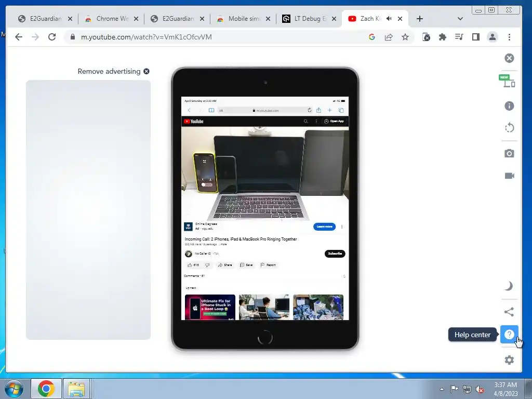Screen dimensions: 532x399
Task: Click the Google icon in address bar
Action: [372, 37]
